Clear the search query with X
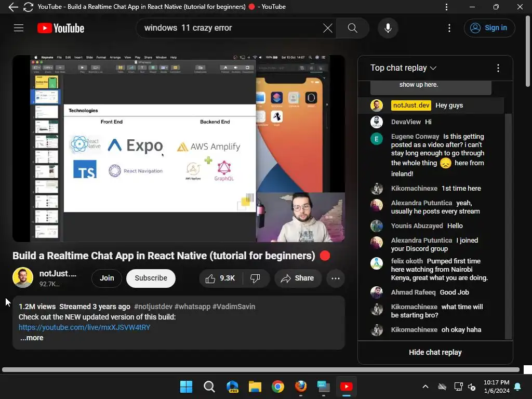 tap(327, 28)
